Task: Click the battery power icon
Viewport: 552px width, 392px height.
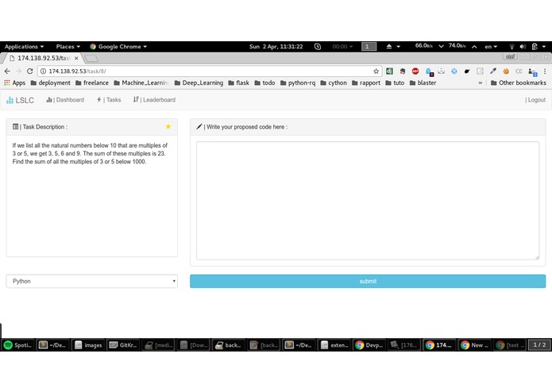Action: [x=535, y=46]
